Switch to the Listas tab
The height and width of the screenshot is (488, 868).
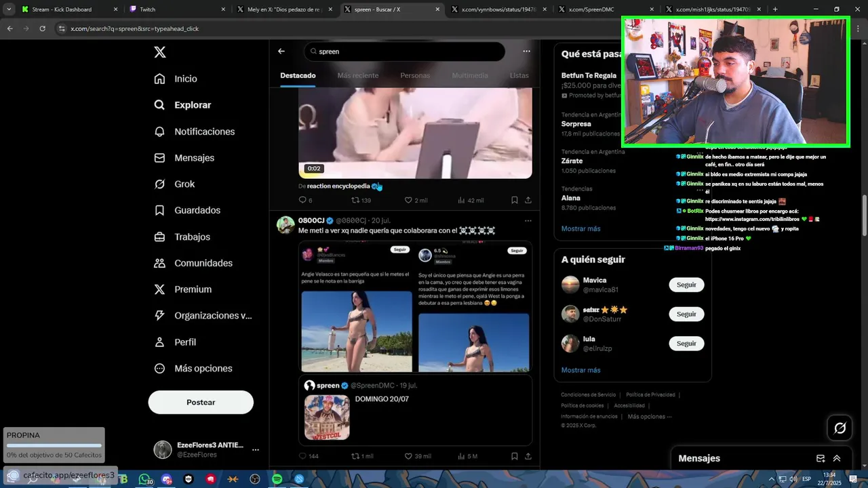point(519,75)
